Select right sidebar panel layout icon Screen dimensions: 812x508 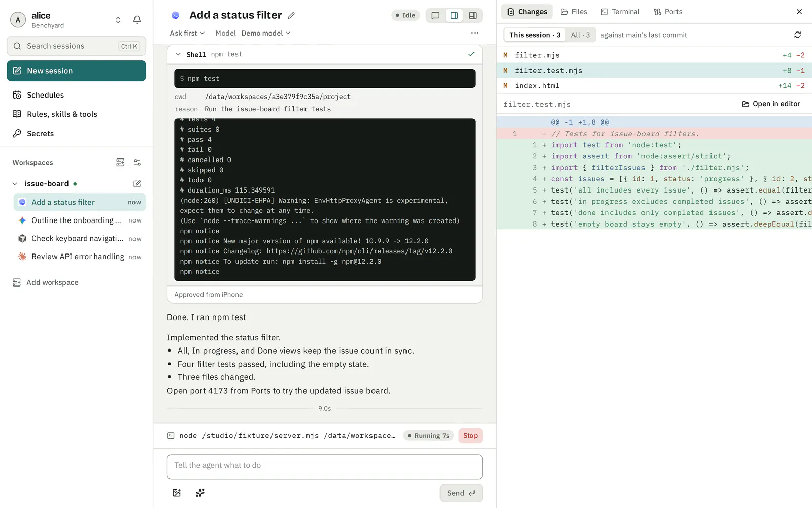473,16
